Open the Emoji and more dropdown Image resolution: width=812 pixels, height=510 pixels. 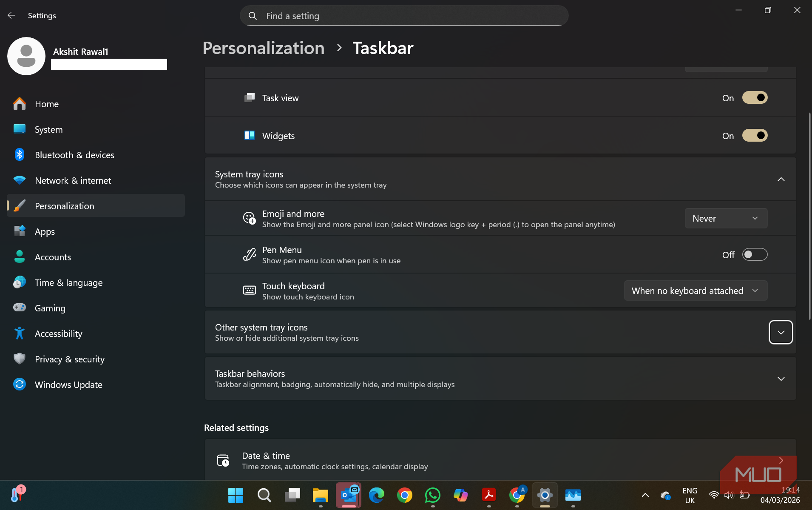click(x=726, y=218)
